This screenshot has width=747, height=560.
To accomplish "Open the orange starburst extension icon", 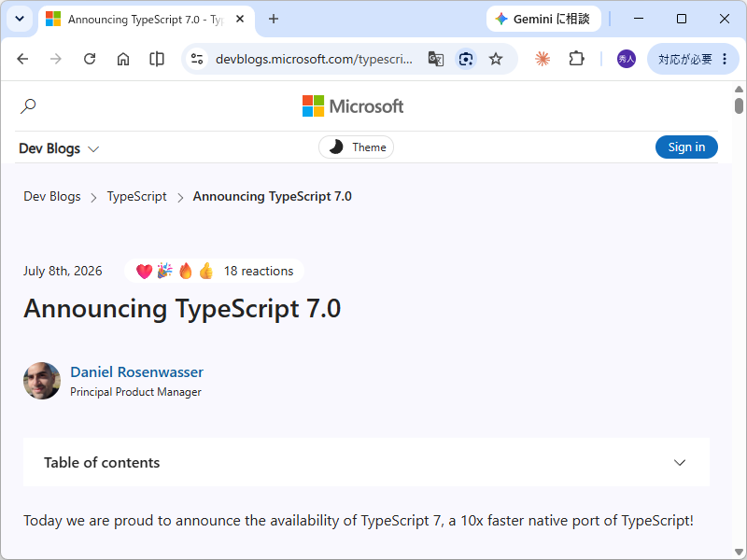I will tap(543, 59).
